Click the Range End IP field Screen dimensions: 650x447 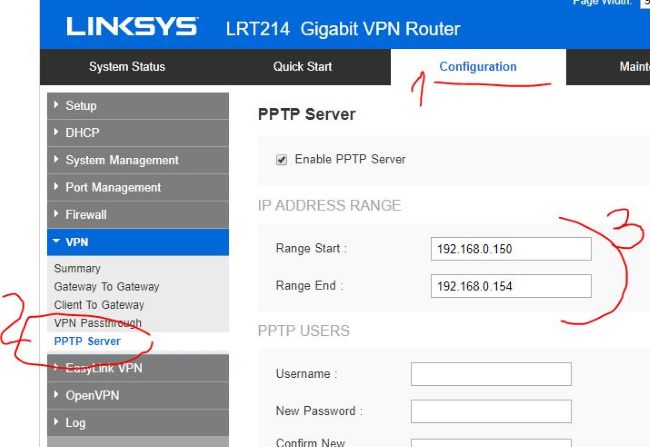coord(510,286)
